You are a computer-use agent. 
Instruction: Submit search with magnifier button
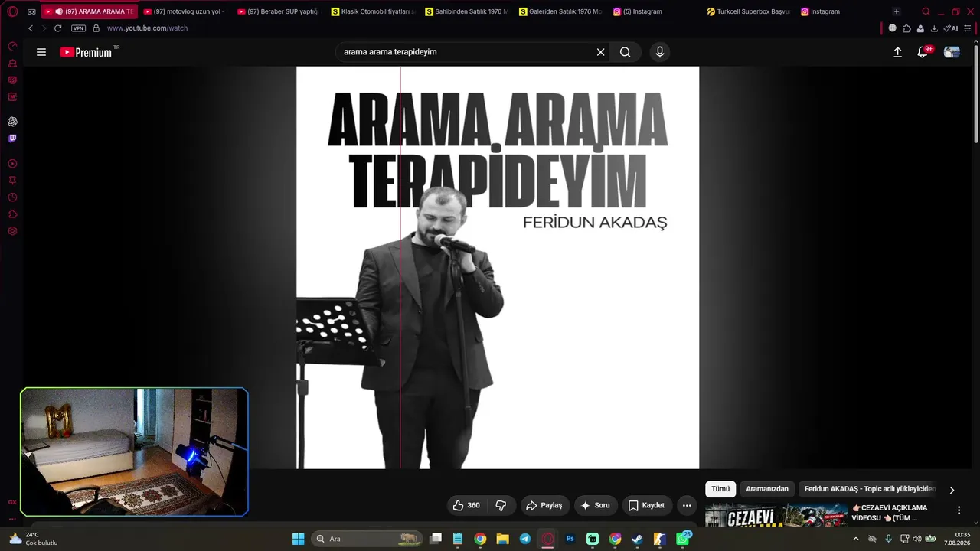click(x=626, y=52)
